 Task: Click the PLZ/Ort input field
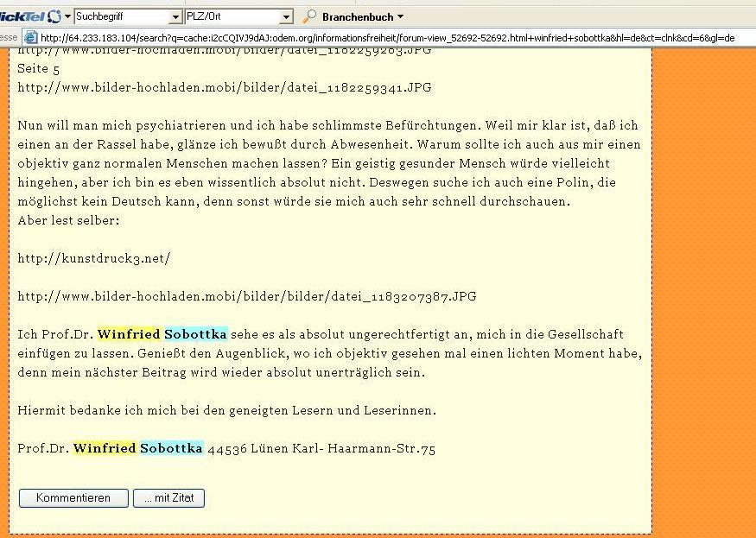point(233,17)
